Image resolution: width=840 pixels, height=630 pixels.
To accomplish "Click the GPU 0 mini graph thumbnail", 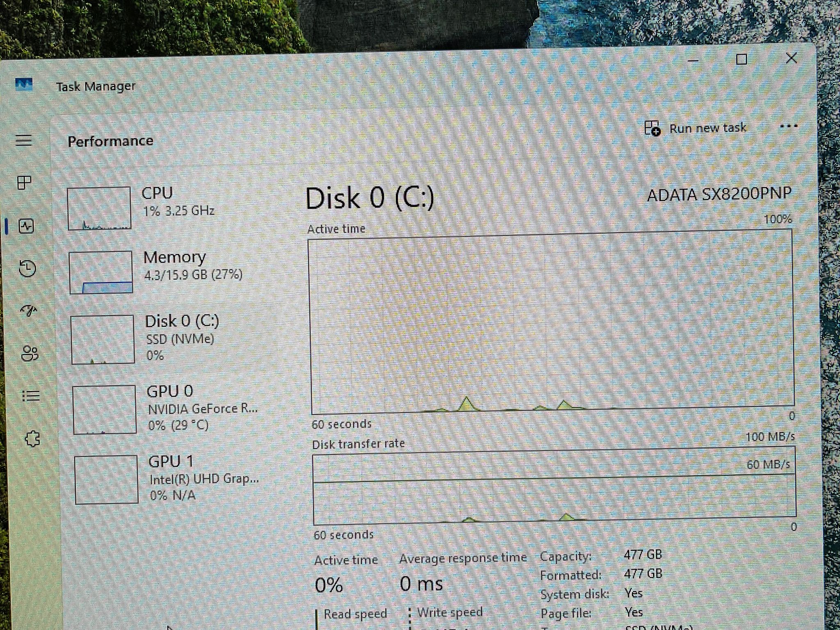I will [x=105, y=409].
